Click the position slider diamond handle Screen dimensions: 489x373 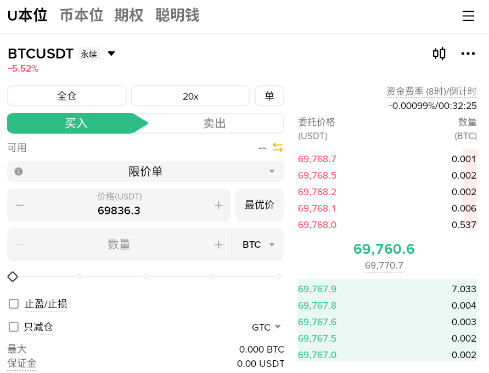pyautogui.click(x=13, y=276)
